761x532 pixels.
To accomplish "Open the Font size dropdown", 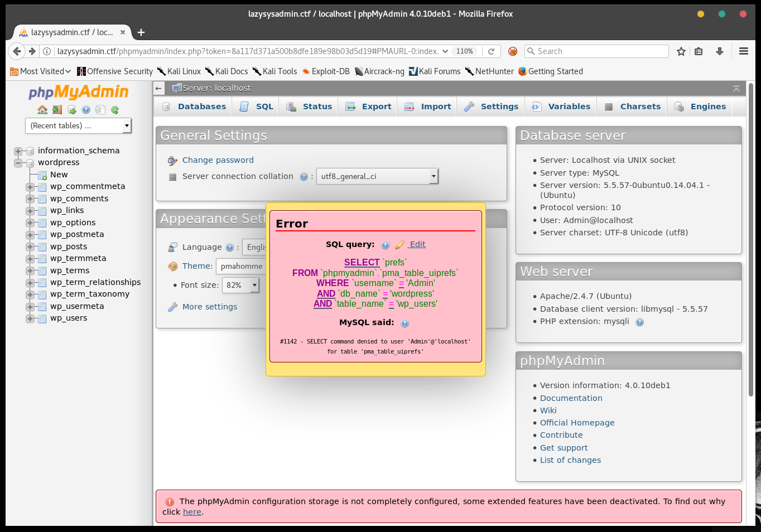I will (x=241, y=285).
